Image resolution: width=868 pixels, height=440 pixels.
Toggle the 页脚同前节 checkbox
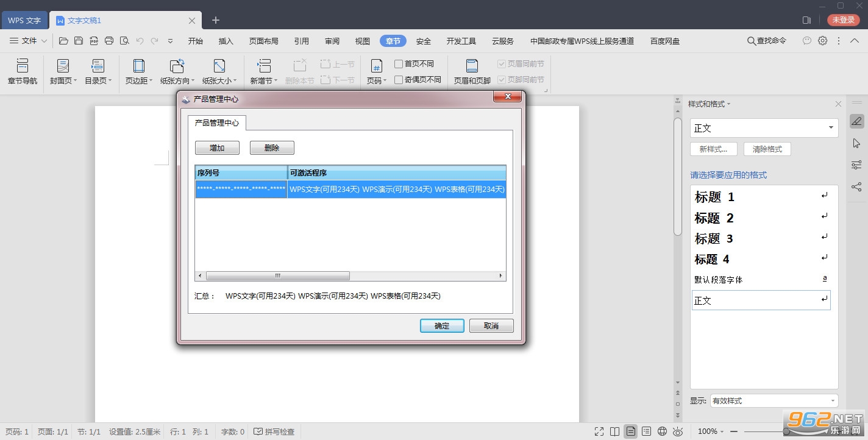point(502,80)
